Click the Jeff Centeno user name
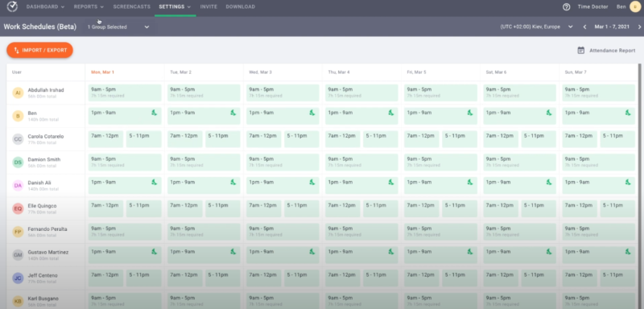 (43, 275)
